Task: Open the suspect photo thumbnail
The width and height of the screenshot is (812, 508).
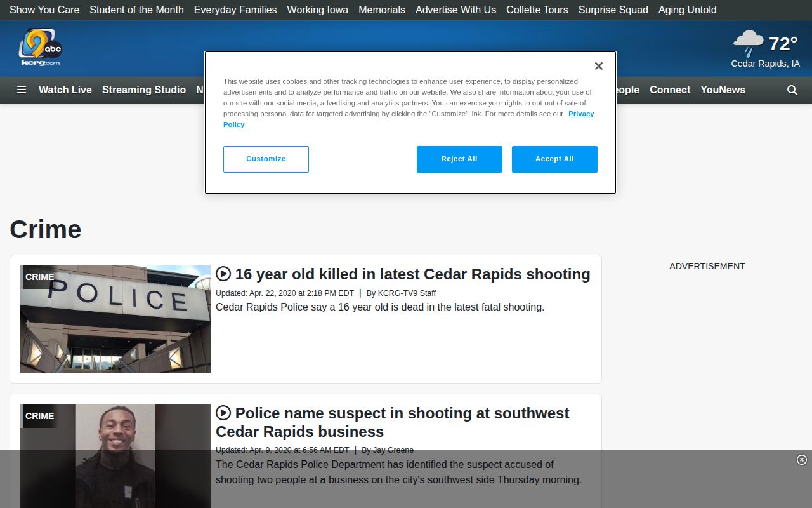Action: (115, 456)
